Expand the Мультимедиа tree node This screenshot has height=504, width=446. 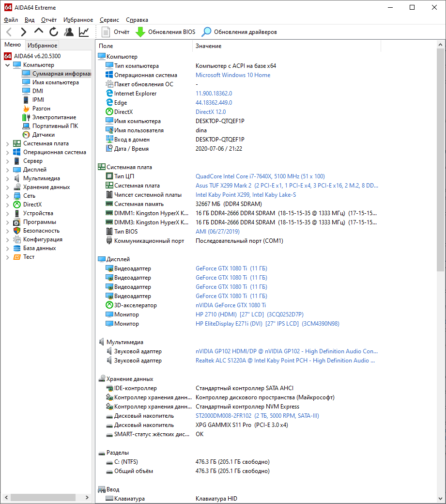point(7,178)
